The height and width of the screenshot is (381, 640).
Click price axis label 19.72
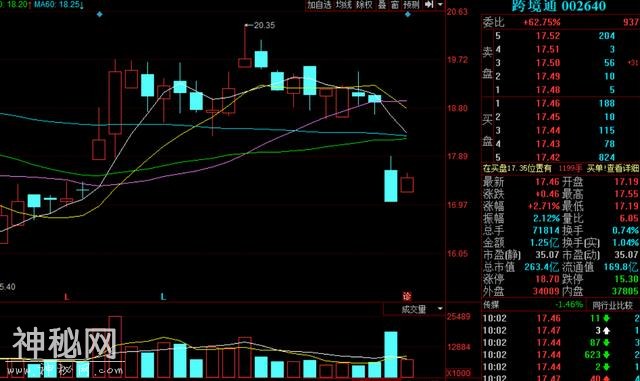tap(457, 60)
